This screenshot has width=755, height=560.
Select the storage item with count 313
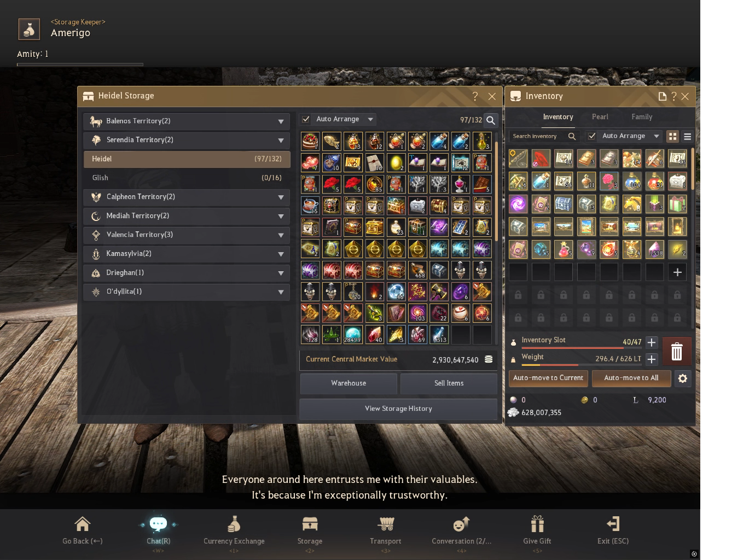(x=439, y=335)
